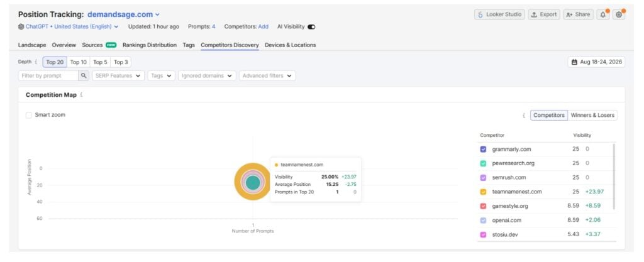644x262 pixels.
Task: Select Competitors view button
Action: pyautogui.click(x=549, y=115)
